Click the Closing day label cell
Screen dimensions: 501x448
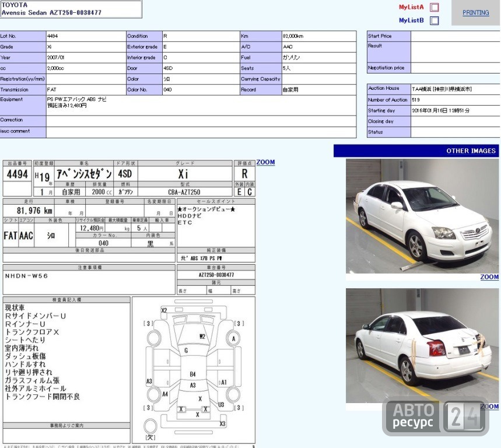388,121
